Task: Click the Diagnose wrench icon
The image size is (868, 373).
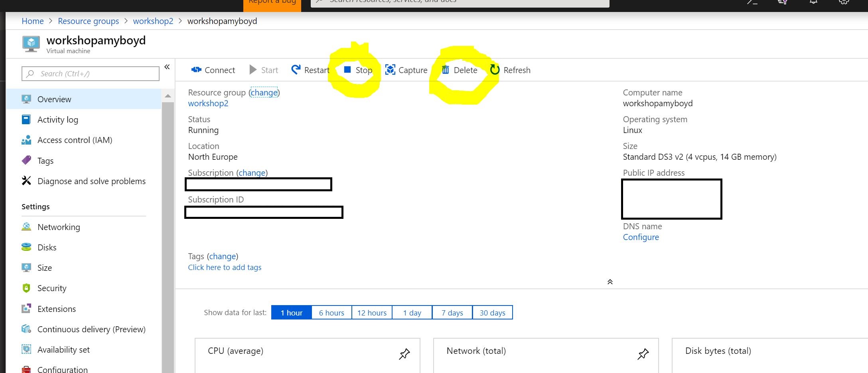Action: [x=26, y=181]
